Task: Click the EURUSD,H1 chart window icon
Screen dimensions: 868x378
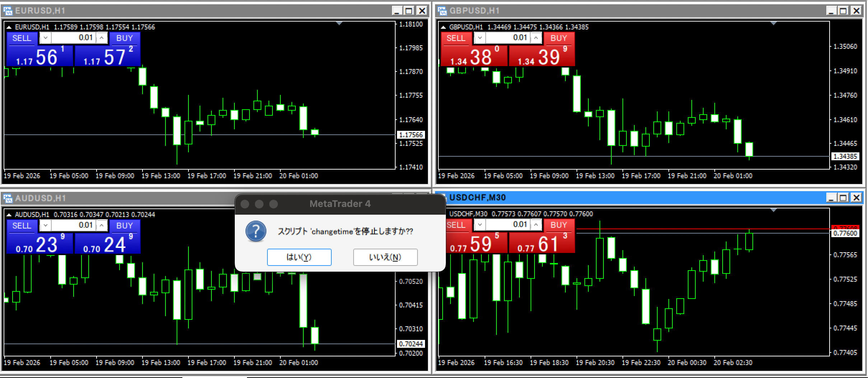Action: pos(8,11)
